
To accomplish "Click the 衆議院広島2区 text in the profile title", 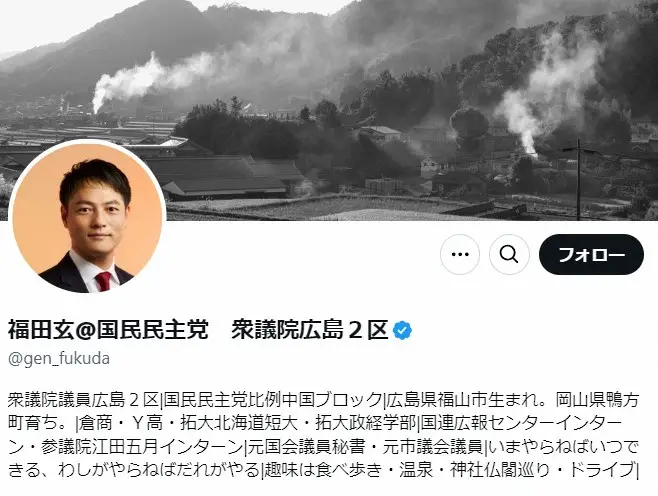I will click(309, 330).
